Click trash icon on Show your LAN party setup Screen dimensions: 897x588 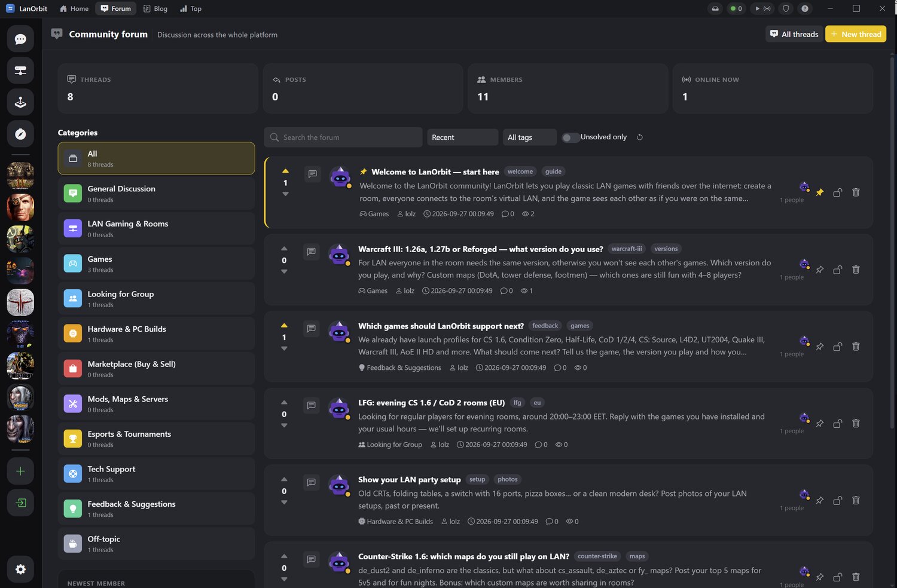click(856, 500)
